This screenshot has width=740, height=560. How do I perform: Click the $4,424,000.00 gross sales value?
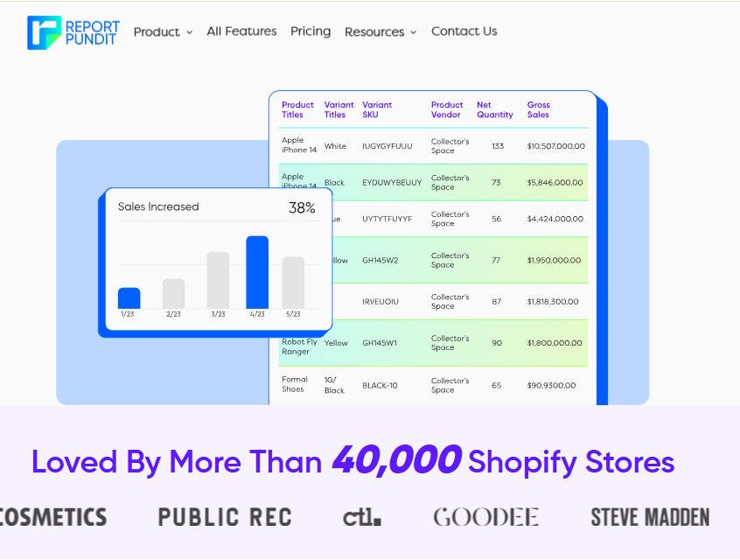pos(555,219)
